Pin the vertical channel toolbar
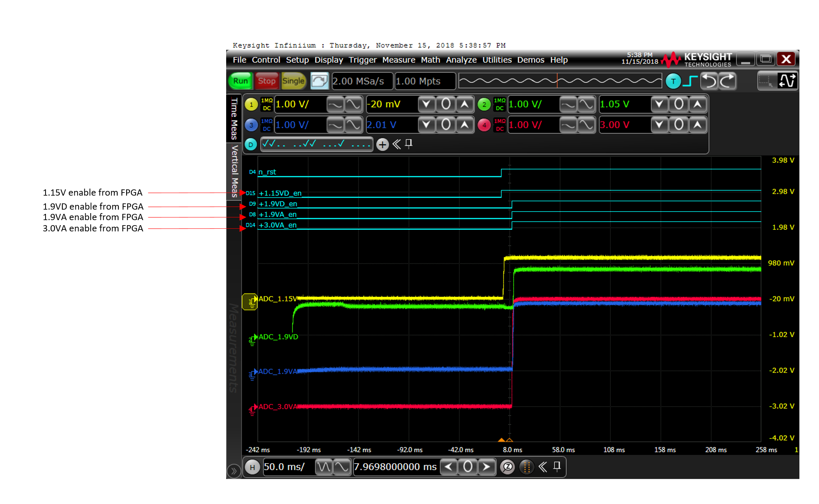The image size is (819, 504). tap(408, 144)
